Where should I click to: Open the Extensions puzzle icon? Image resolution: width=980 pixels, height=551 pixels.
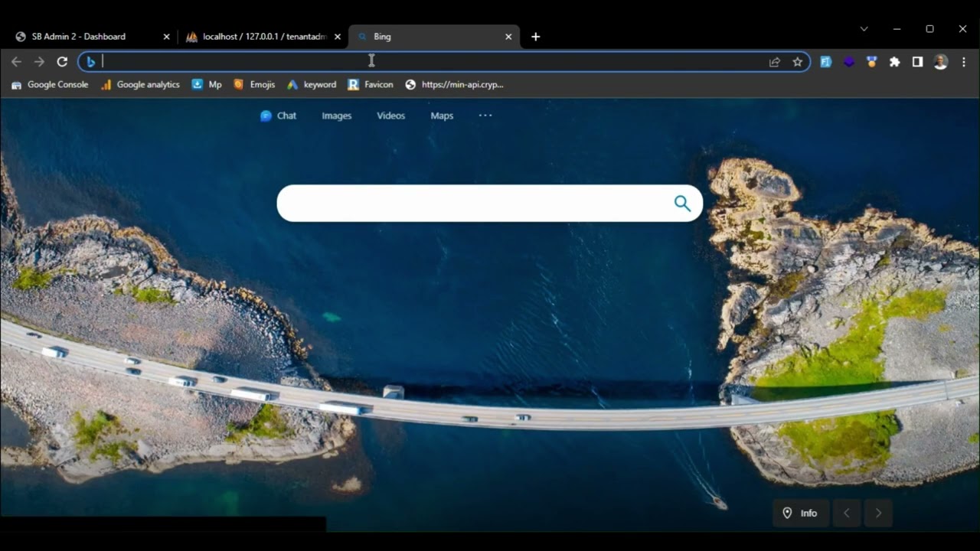[894, 62]
